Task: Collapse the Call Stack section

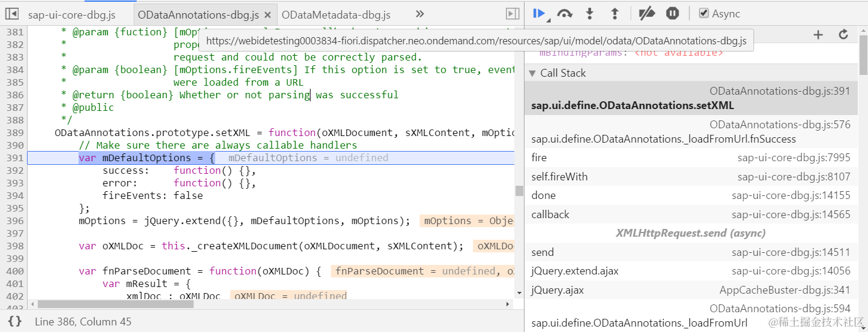Action: pos(532,73)
